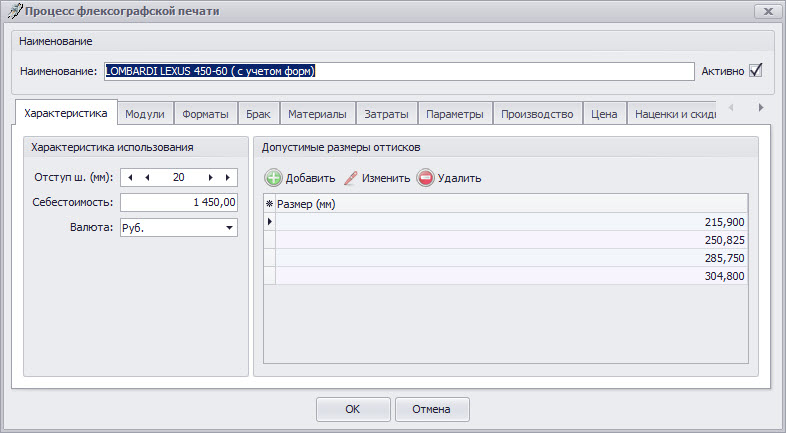Click row indicator of 215,900 row
786x433 pixels.
pos(270,222)
